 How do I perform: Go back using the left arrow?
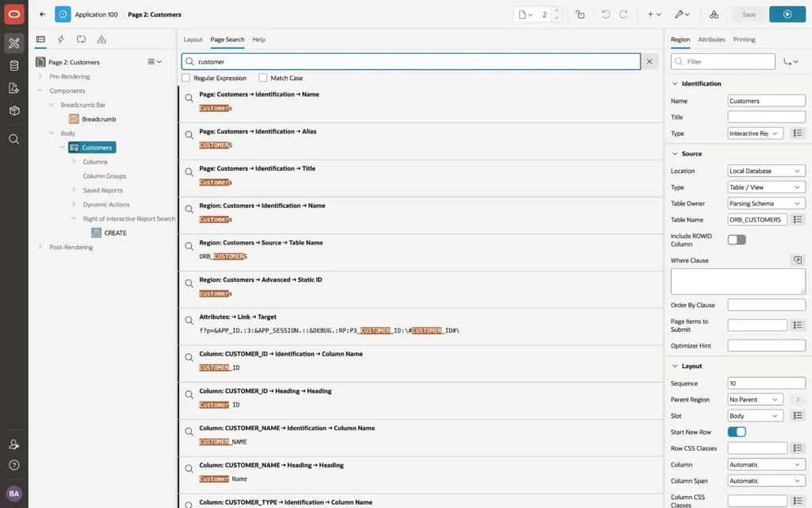(43, 14)
